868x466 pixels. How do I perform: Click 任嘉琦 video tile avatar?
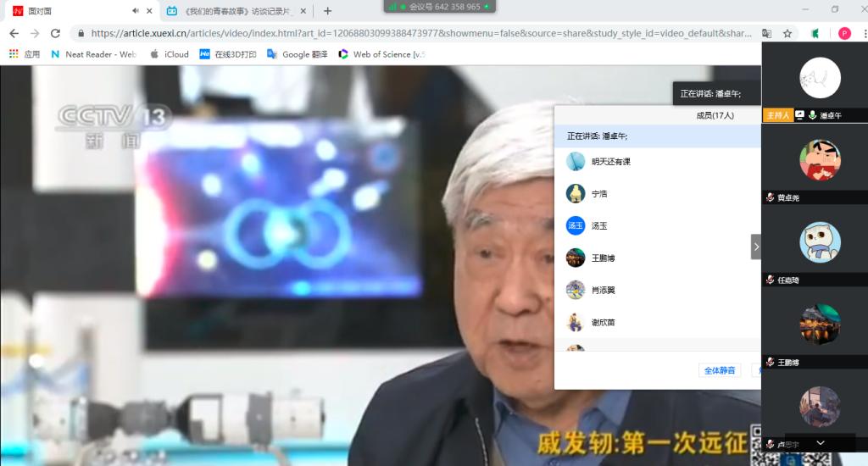coord(820,242)
